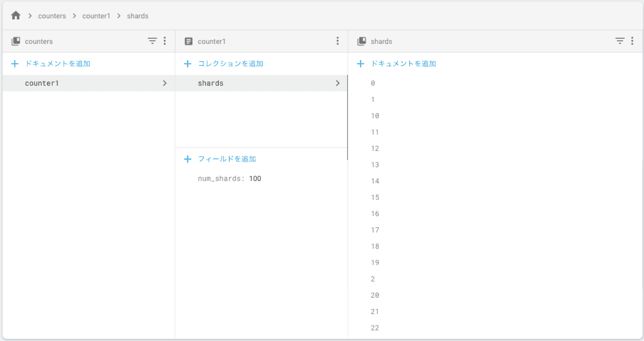Open more options menu for counter1 document
Screen dimensions: 644x341
[338, 41]
